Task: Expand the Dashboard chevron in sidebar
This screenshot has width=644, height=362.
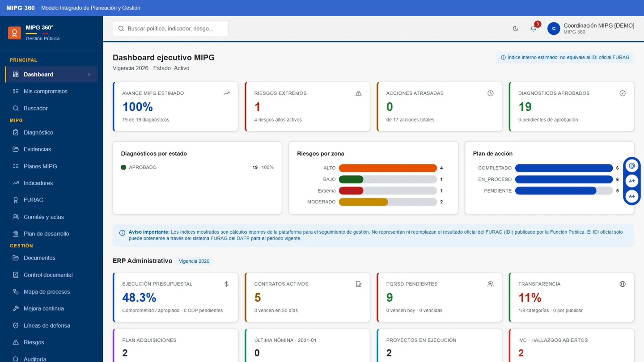Action: [89, 75]
